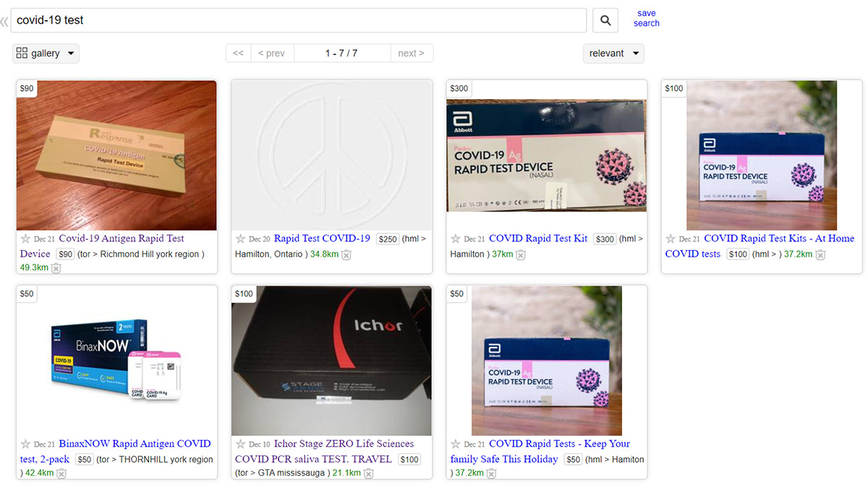Click the $100 price tag on Ichor photo
This screenshot has width=868, height=488.
pos(244,294)
